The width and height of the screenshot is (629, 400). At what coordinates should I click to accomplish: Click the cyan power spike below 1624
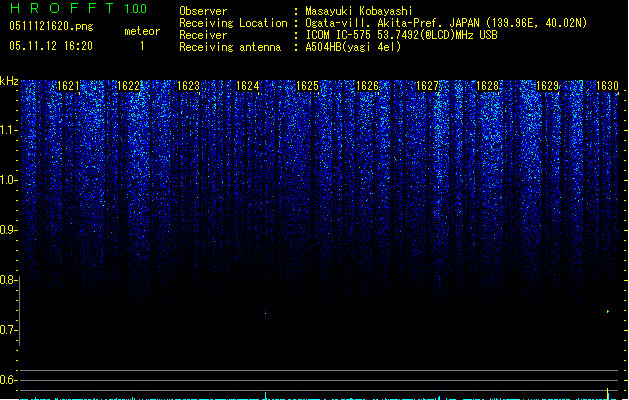[265, 396]
